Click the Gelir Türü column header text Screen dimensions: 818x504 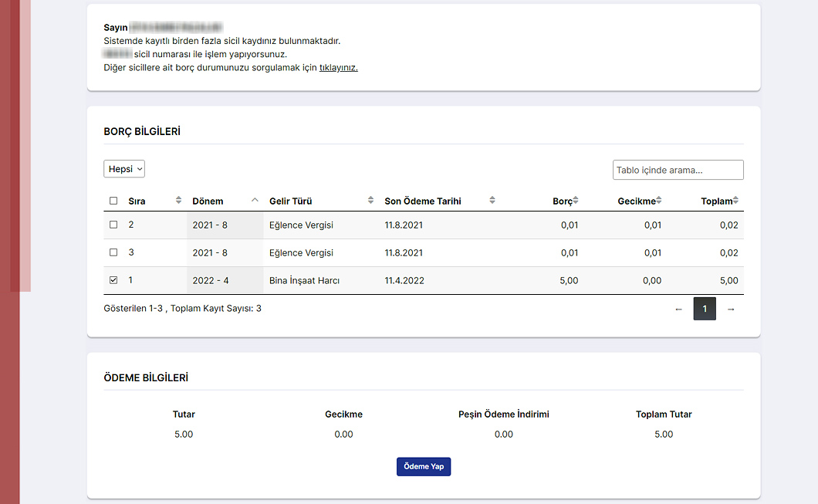point(290,201)
